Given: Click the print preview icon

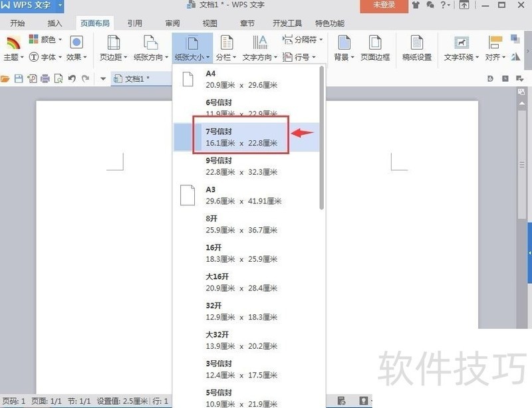Looking at the screenshot, I should 59,79.
